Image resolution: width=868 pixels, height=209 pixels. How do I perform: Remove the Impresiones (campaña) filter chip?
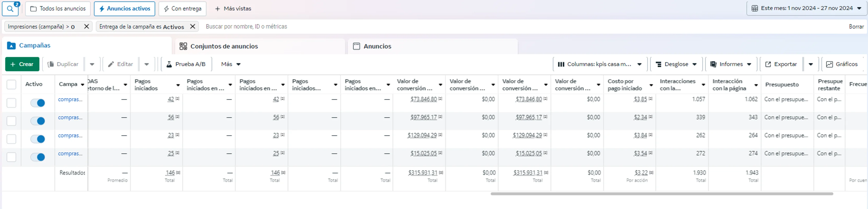[x=87, y=26]
